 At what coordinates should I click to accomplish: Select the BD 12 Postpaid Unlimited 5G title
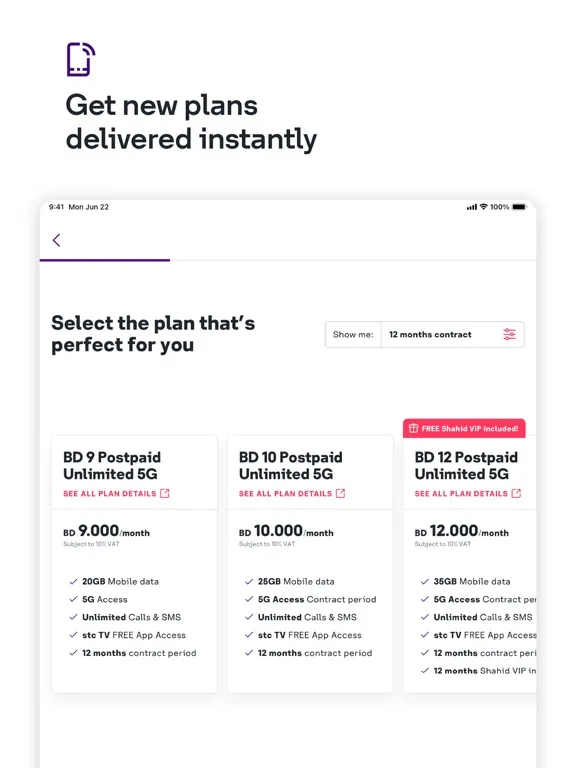pyautogui.click(x=466, y=465)
